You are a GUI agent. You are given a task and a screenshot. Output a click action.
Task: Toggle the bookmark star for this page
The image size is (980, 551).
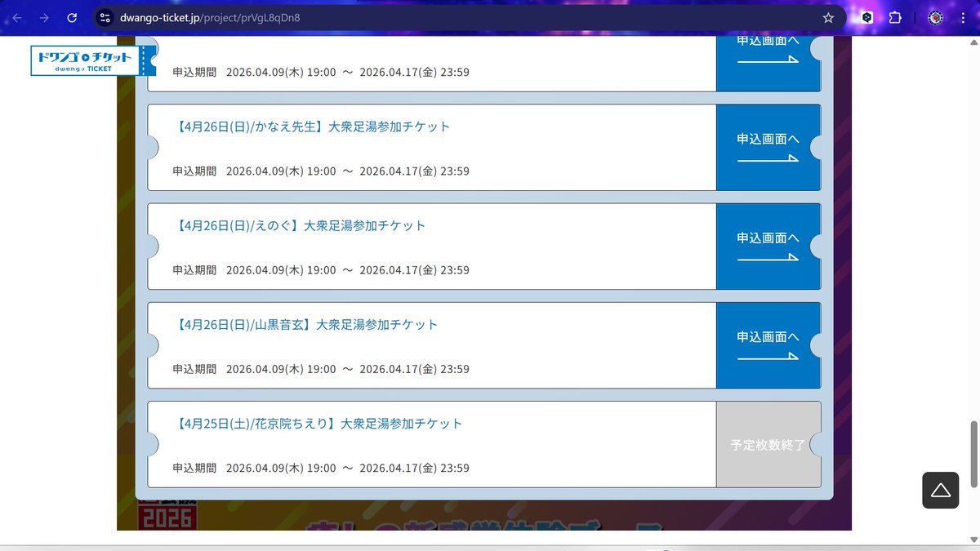click(827, 16)
